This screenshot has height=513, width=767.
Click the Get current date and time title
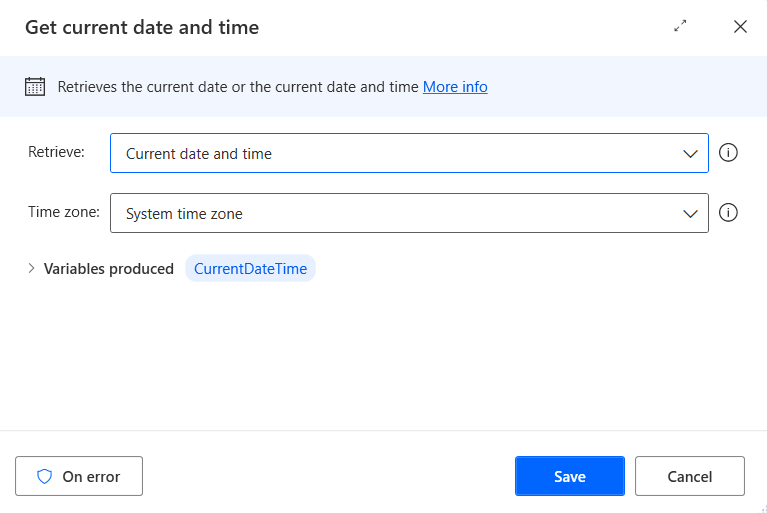coord(142,28)
